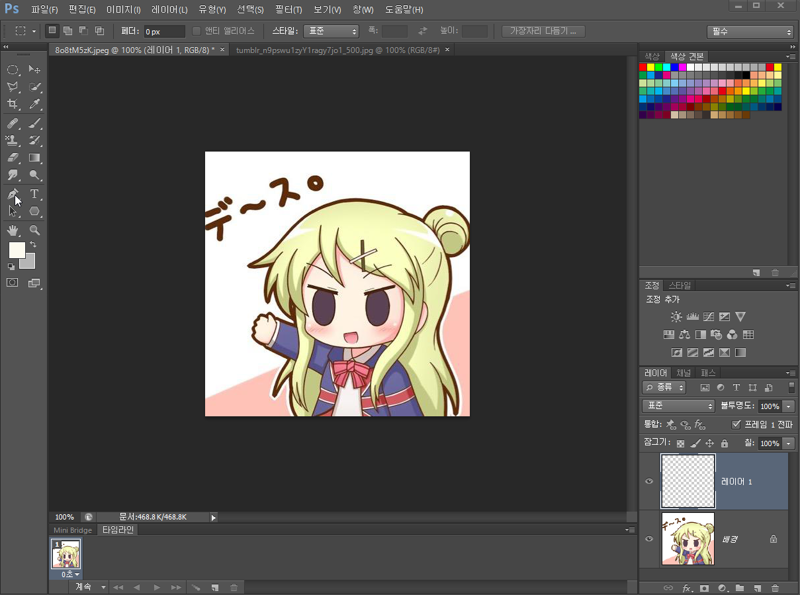Select the Zoom tool in the toolbox
The image size is (800, 595).
click(x=34, y=230)
